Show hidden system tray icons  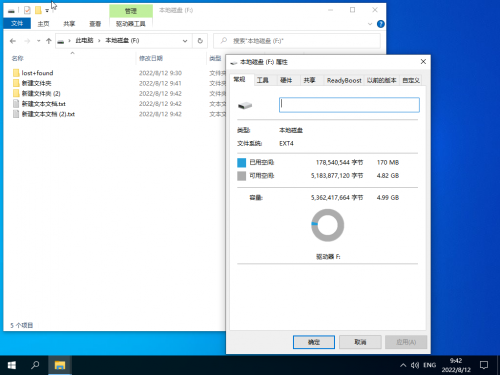(403, 365)
